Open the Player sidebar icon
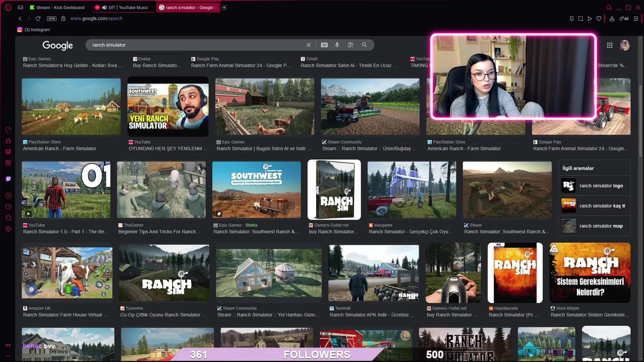 tap(8, 196)
